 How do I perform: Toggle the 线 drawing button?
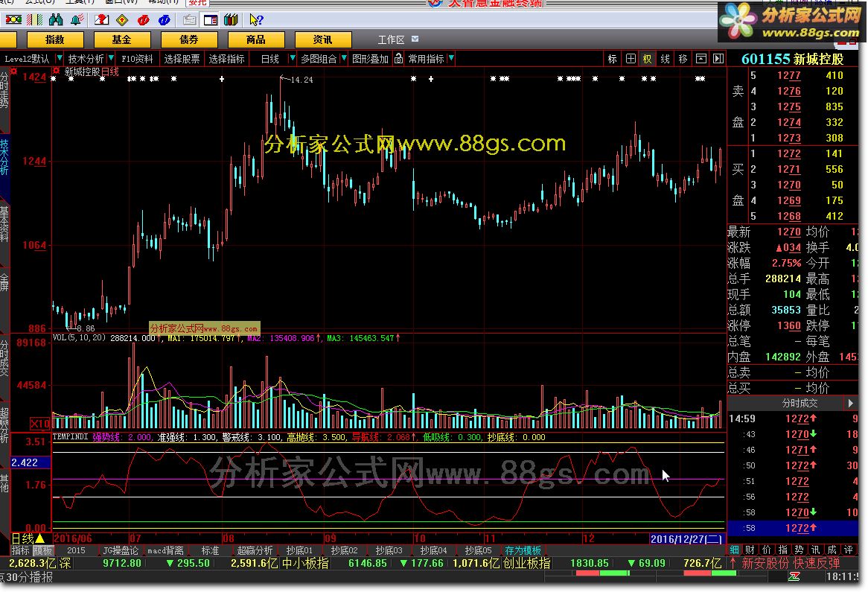click(666, 59)
